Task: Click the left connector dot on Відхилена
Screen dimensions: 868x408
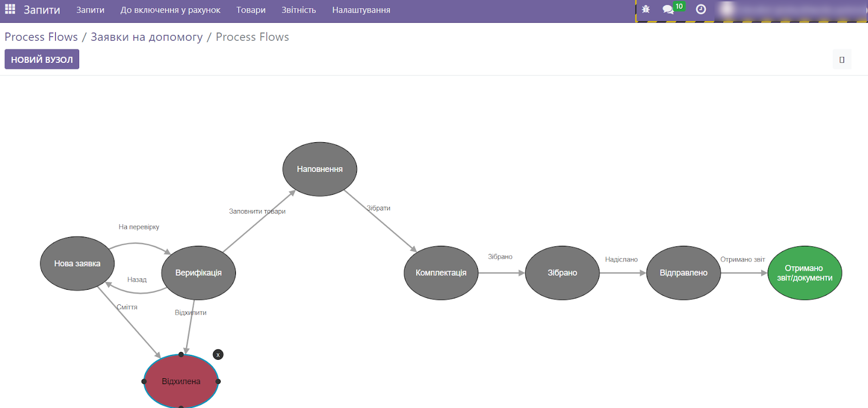Action: coord(144,381)
